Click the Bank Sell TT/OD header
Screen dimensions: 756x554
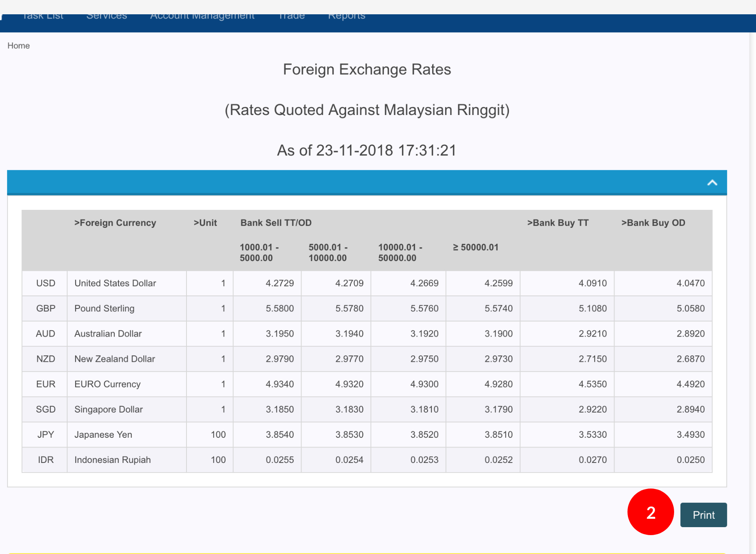[x=276, y=223]
